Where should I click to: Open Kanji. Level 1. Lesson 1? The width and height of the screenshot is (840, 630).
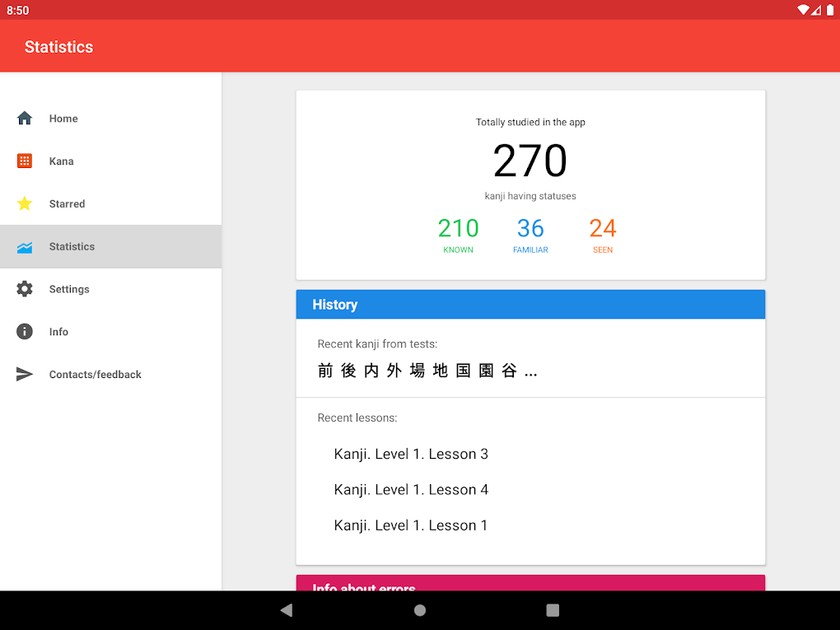click(x=411, y=525)
